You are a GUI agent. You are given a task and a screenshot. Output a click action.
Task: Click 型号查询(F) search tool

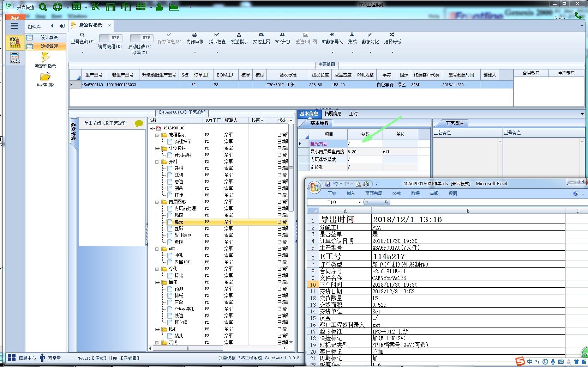pyautogui.click(x=83, y=38)
